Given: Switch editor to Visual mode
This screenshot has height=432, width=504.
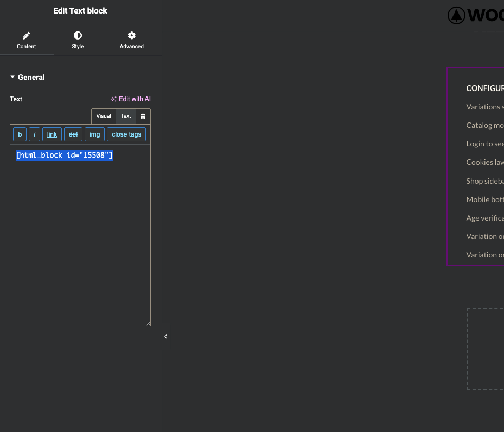Looking at the screenshot, I should pos(104,116).
